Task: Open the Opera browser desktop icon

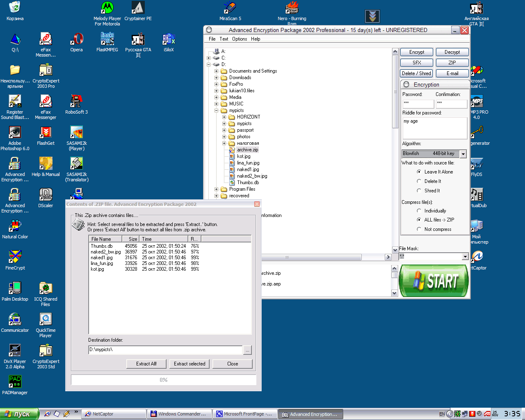Action: (x=76, y=42)
